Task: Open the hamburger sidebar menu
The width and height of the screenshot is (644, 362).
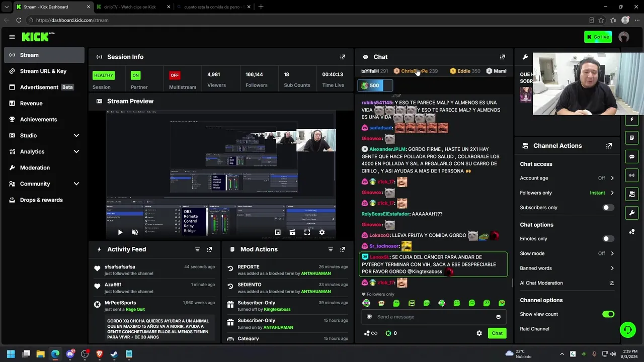Action: pos(12,37)
